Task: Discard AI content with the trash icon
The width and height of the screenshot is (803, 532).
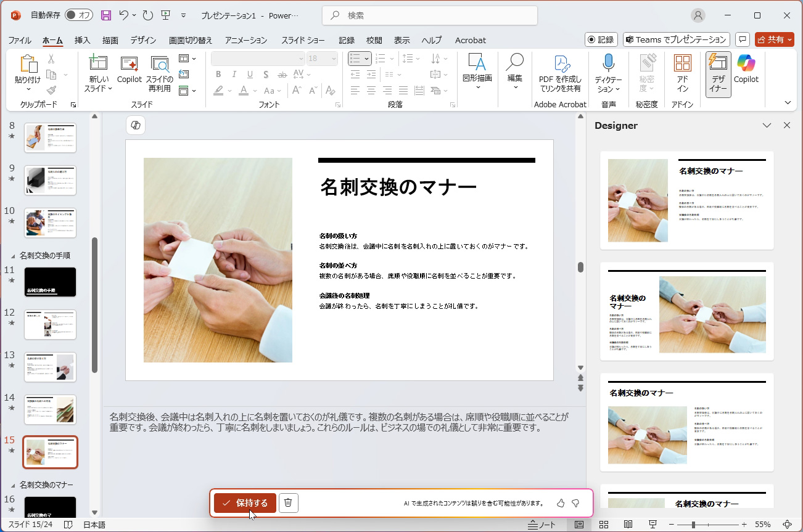Action: (x=288, y=503)
